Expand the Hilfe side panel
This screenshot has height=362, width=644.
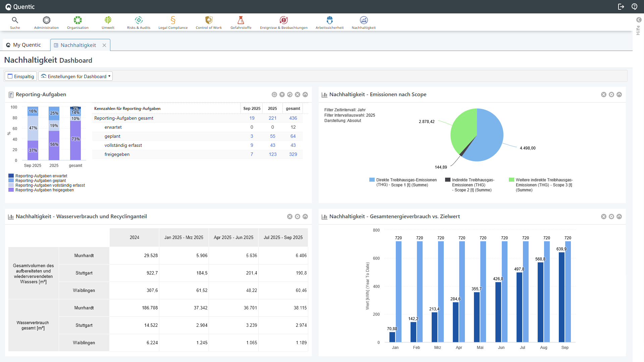639,20
